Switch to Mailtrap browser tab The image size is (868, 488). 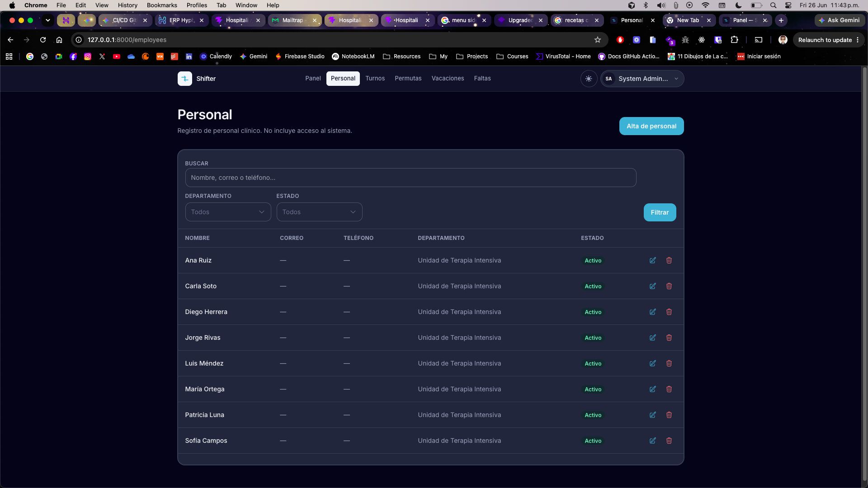[294, 20]
